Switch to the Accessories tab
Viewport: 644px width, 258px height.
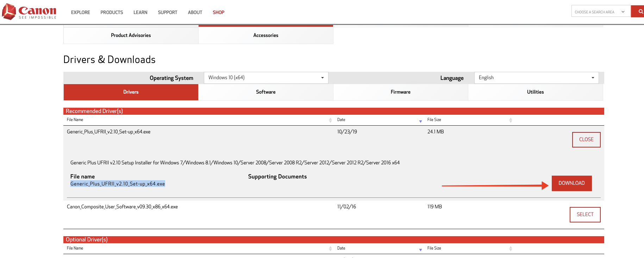tap(266, 35)
